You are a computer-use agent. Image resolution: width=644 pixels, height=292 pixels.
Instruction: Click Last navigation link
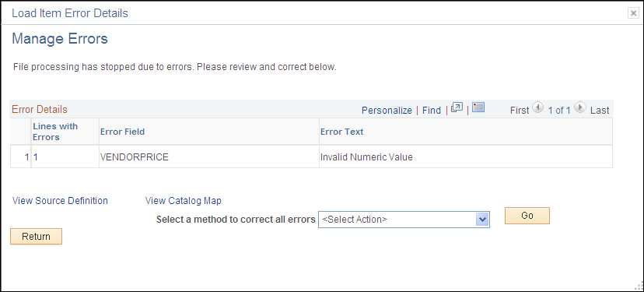pyautogui.click(x=600, y=111)
